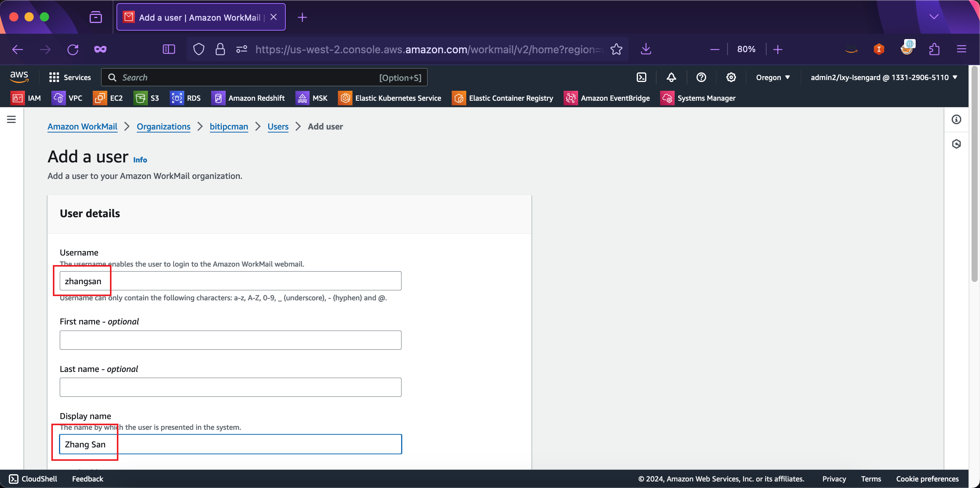Click the padlock site information icon

220,49
